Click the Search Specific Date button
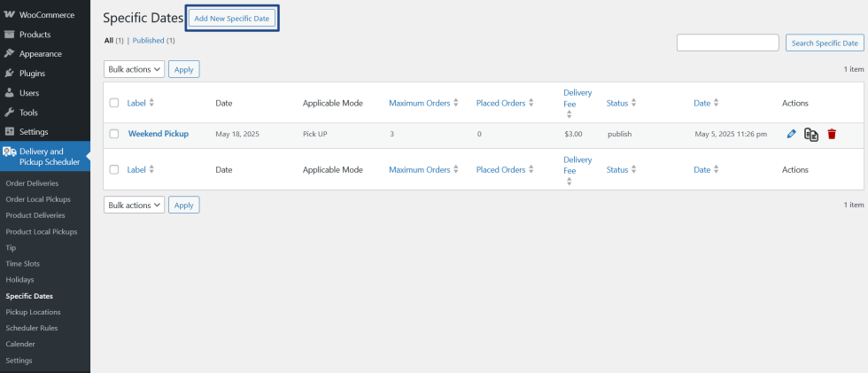This screenshot has width=868, height=373. tap(825, 43)
